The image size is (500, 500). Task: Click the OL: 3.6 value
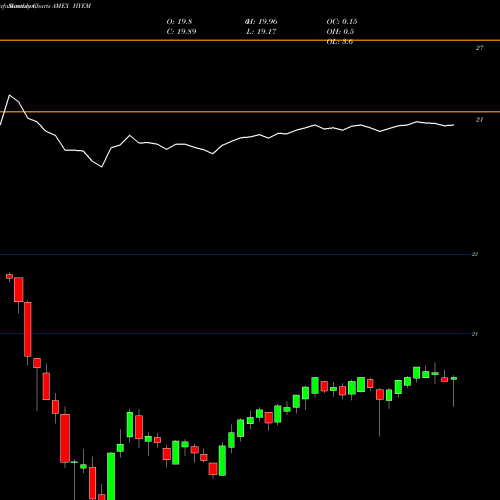pos(340,42)
